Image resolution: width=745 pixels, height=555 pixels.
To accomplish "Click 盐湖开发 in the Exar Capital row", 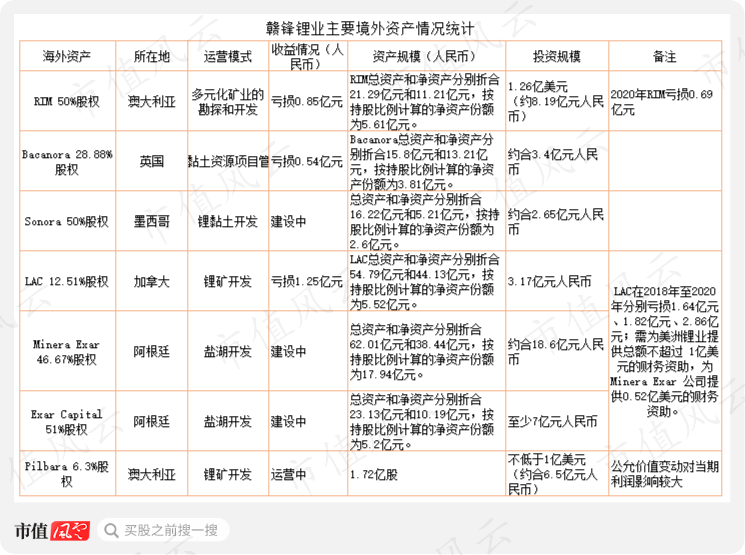I will (228, 421).
